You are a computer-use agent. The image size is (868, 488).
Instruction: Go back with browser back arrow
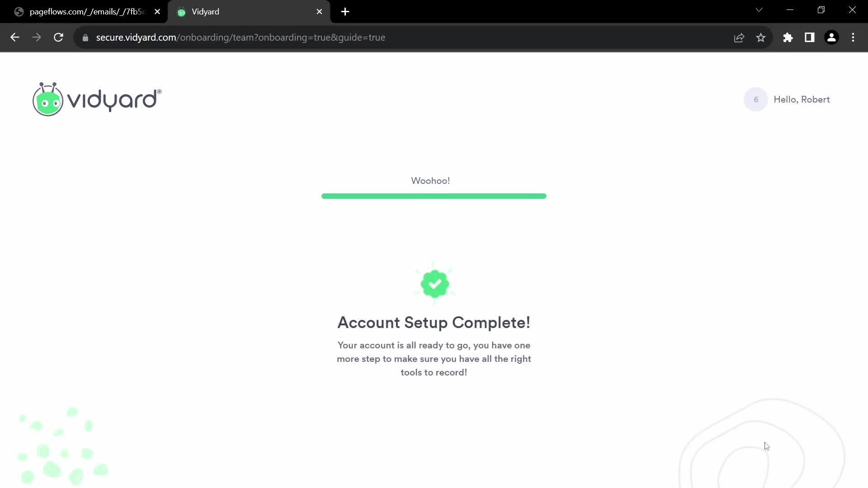[15, 38]
